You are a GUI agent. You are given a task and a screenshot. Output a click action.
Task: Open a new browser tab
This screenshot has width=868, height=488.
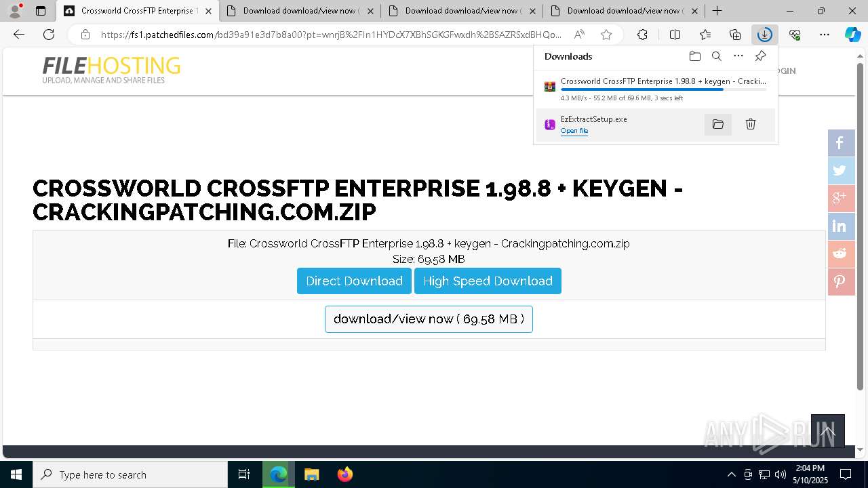click(717, 11)
